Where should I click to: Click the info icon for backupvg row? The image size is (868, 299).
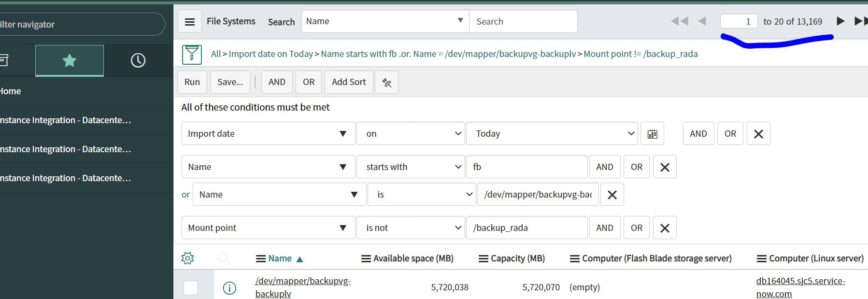pyautogui.click(x=229, y=288)
